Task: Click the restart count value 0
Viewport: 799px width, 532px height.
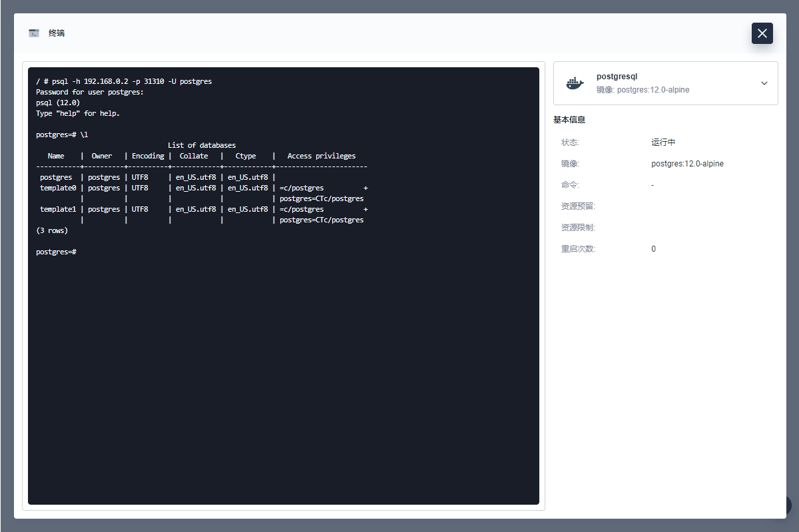Action: 653,249
